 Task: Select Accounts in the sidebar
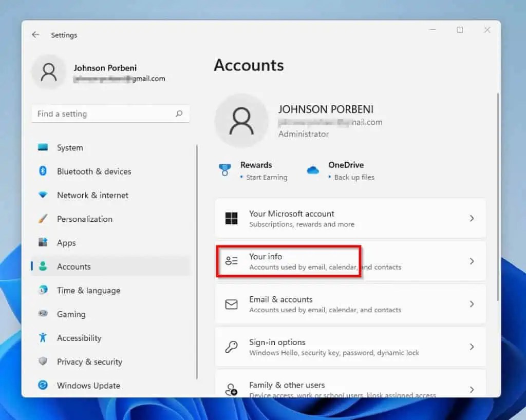tap(73, 266)
